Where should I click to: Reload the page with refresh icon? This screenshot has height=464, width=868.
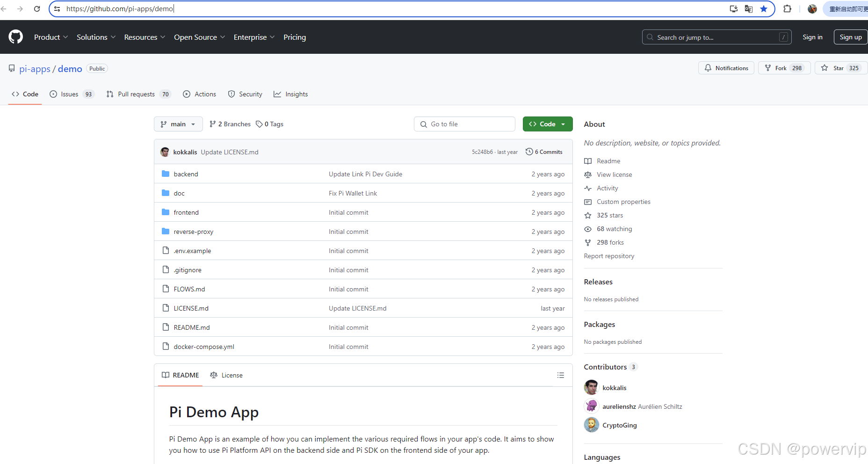coord(37,9)
